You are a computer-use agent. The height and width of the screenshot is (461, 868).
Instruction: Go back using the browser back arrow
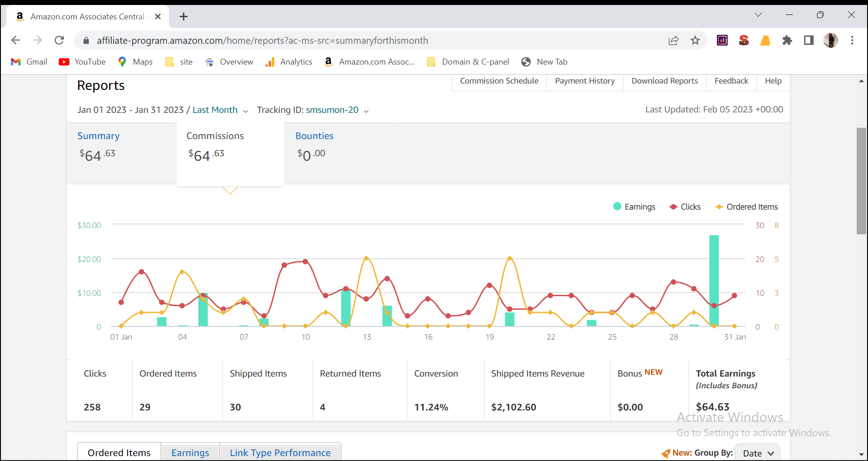click(x=16, y=40)
